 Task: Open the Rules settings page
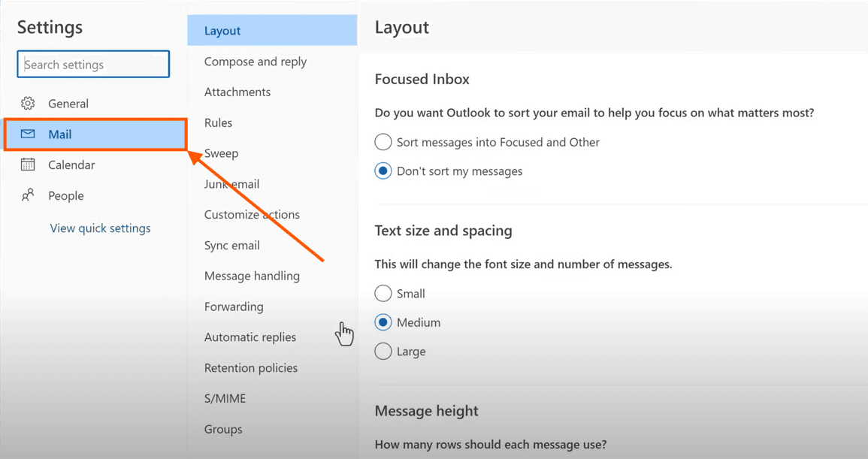click(218, 122)
